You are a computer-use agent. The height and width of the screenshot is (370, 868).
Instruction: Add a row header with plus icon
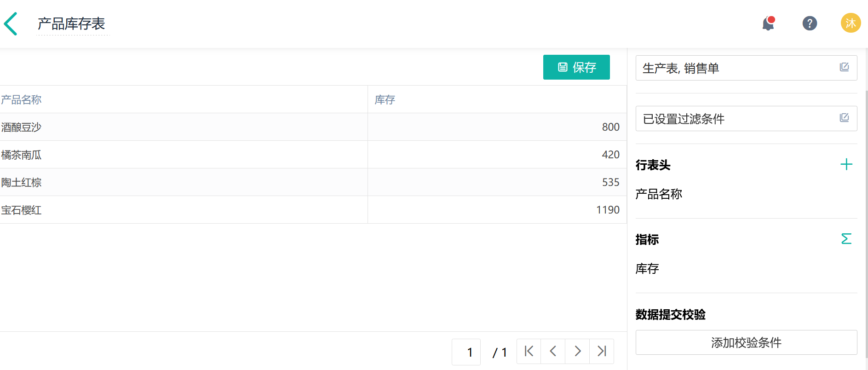(846, 164)
